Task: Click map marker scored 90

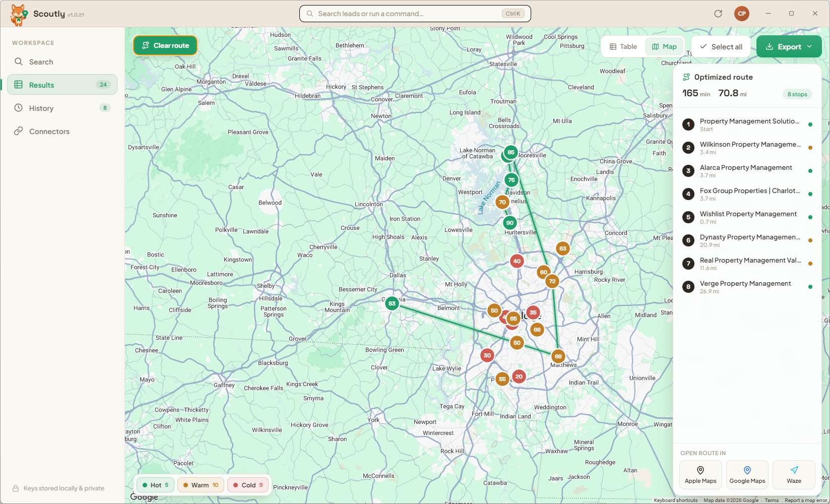Action: click(x=510, y=223)
